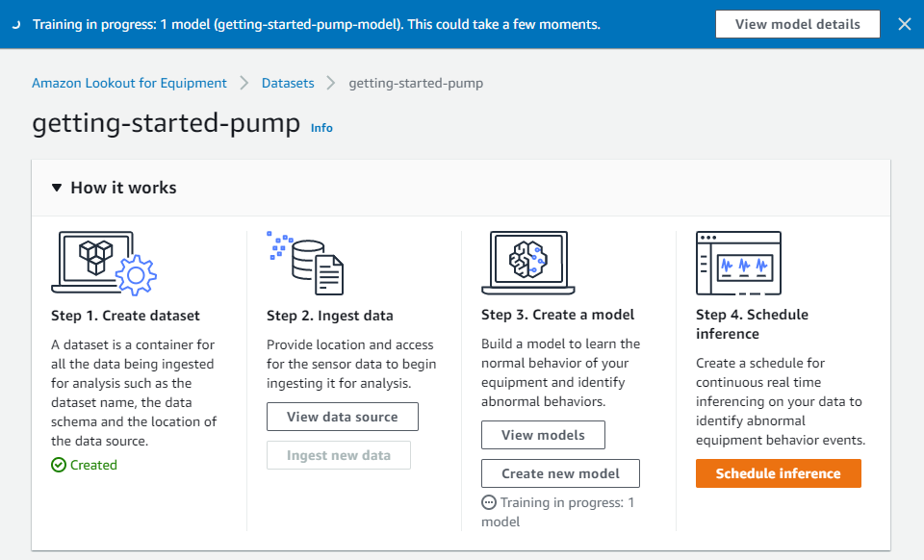The width and height of the screenshot is (924, 560).
Task: Go to Amazon Lookout for Equipment breadcrumb
Action: 129,83
